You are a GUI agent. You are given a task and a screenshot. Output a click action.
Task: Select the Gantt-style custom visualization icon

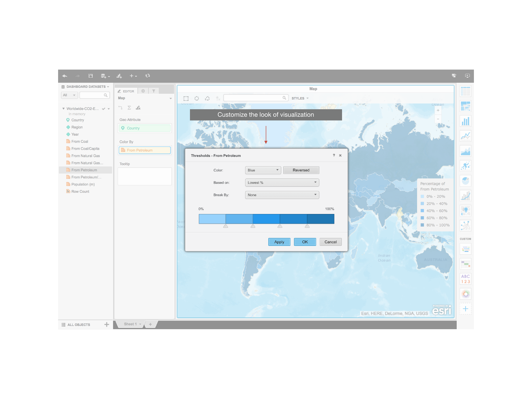click(465, 264)
